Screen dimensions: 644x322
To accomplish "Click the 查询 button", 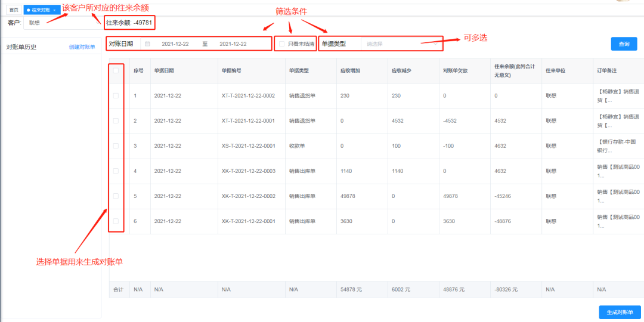I will point(624,44).
